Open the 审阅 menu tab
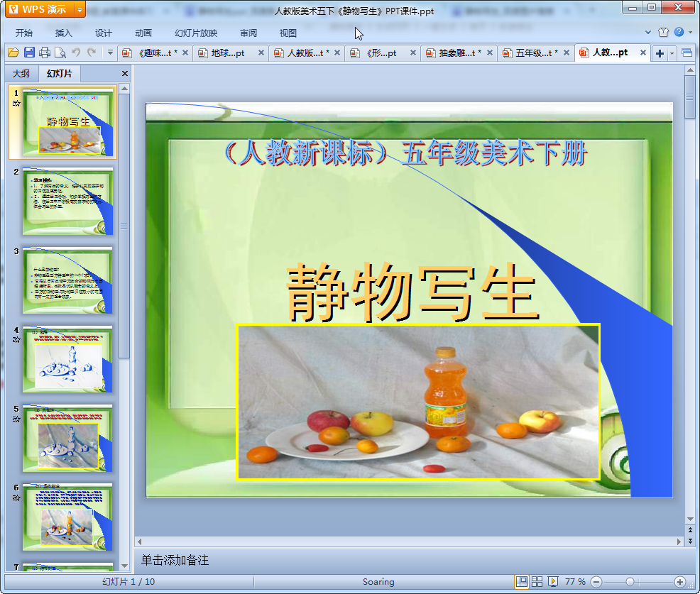 tap(248, 33)
